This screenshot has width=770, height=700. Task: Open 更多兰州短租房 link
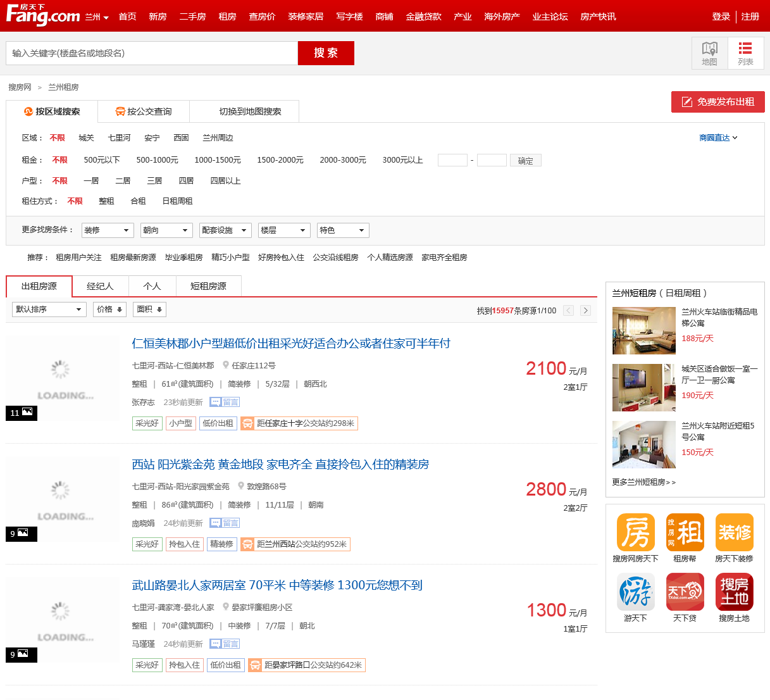coord(643,482)
